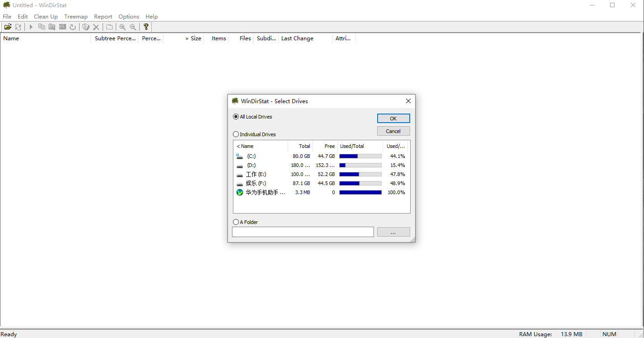This screenshot has width=644, height=338.
Task: Open the Report menu
Action: 103,16
